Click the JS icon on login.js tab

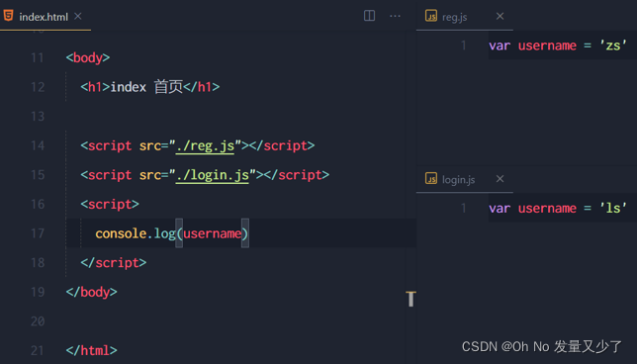click(x=431, y=178)
